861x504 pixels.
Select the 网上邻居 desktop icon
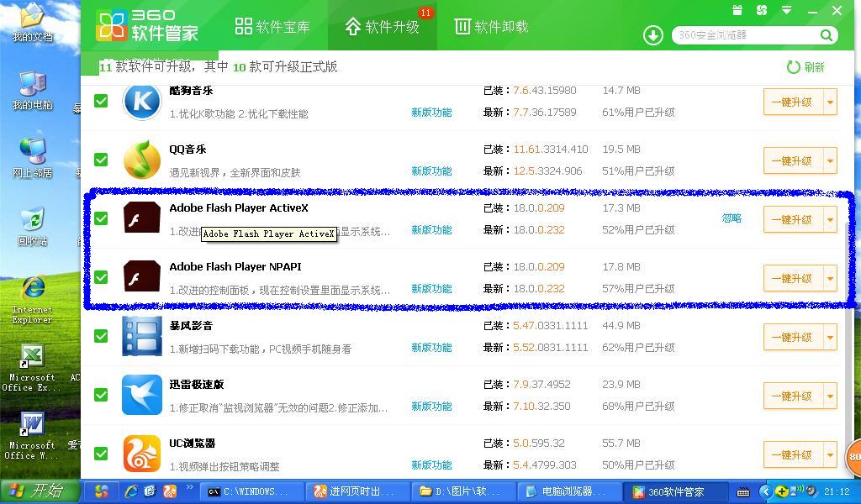32,158
